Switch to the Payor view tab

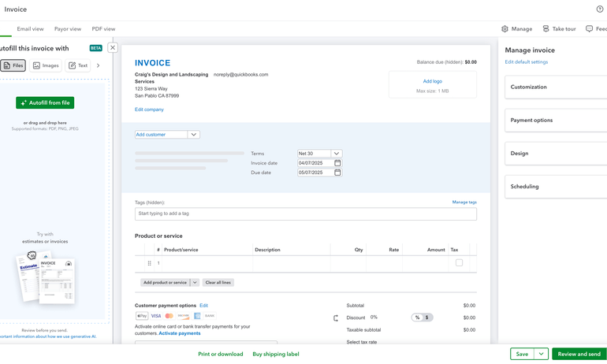[68, 29]
